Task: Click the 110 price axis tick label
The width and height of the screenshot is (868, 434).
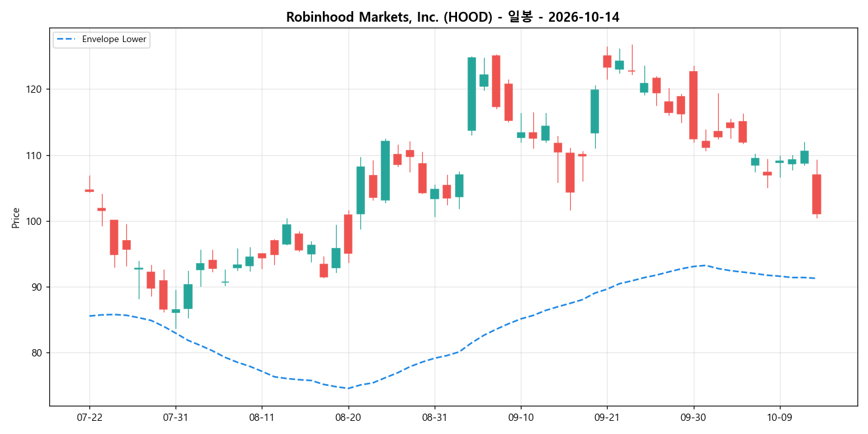Action: [x=36, y=156]
